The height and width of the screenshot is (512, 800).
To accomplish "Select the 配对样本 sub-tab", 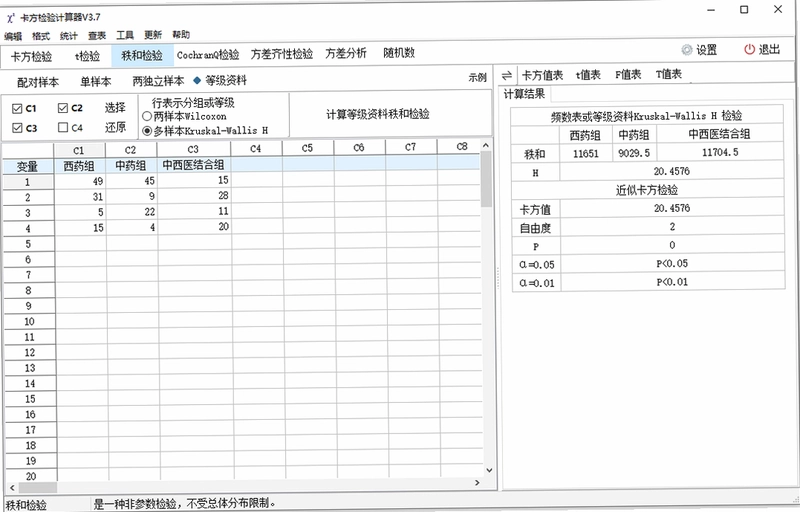I will [38, 82].
